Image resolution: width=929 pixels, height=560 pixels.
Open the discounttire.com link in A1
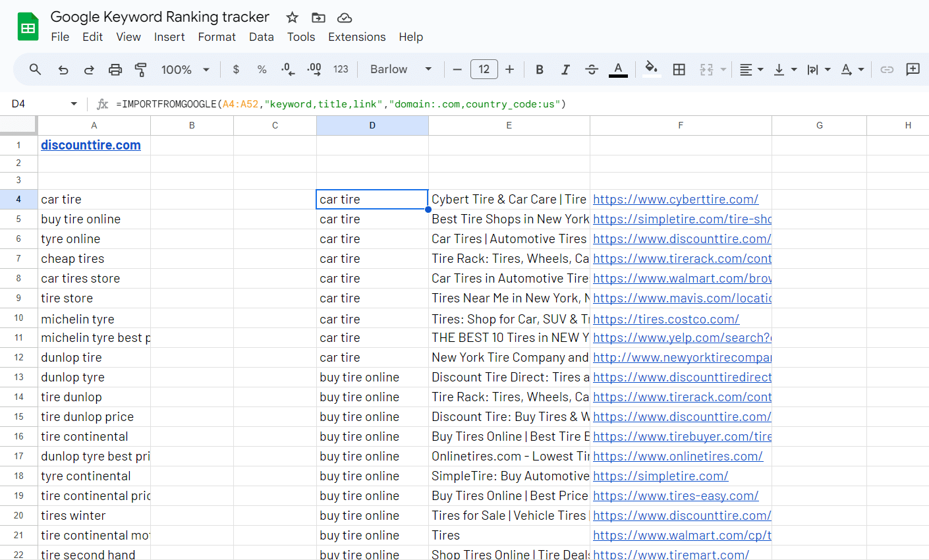coord(91,145)
